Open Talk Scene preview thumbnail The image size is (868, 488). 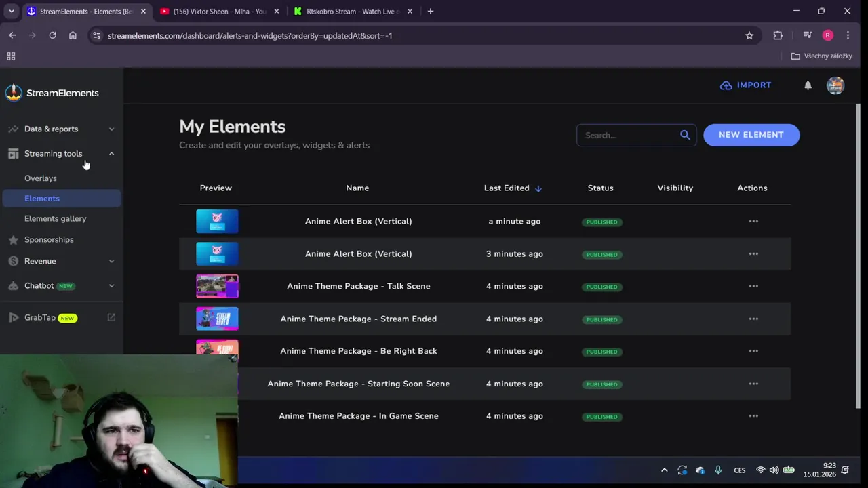[217, 286]
